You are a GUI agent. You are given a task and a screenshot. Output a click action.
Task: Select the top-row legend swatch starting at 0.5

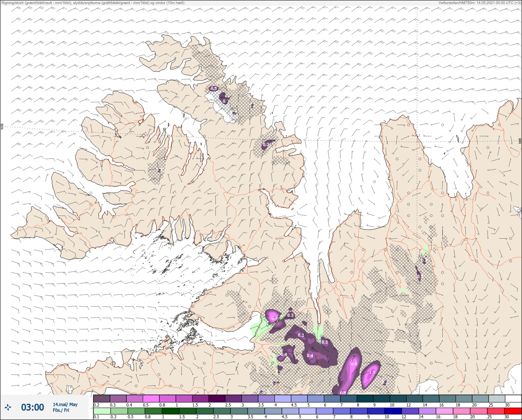coord(151,398)
